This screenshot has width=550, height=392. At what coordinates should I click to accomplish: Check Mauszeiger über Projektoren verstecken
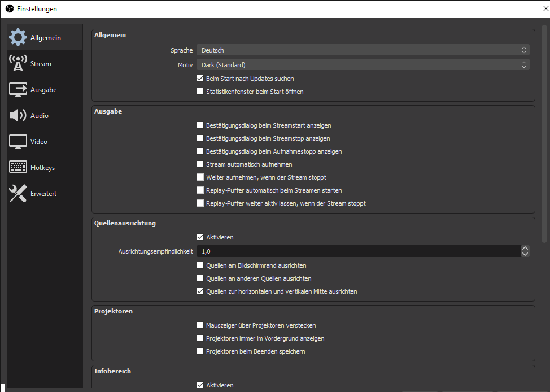coord(200,325)
